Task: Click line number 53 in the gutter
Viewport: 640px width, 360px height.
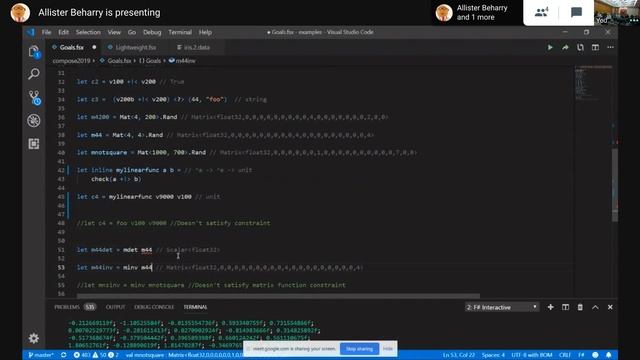Action: click(61, 268)
